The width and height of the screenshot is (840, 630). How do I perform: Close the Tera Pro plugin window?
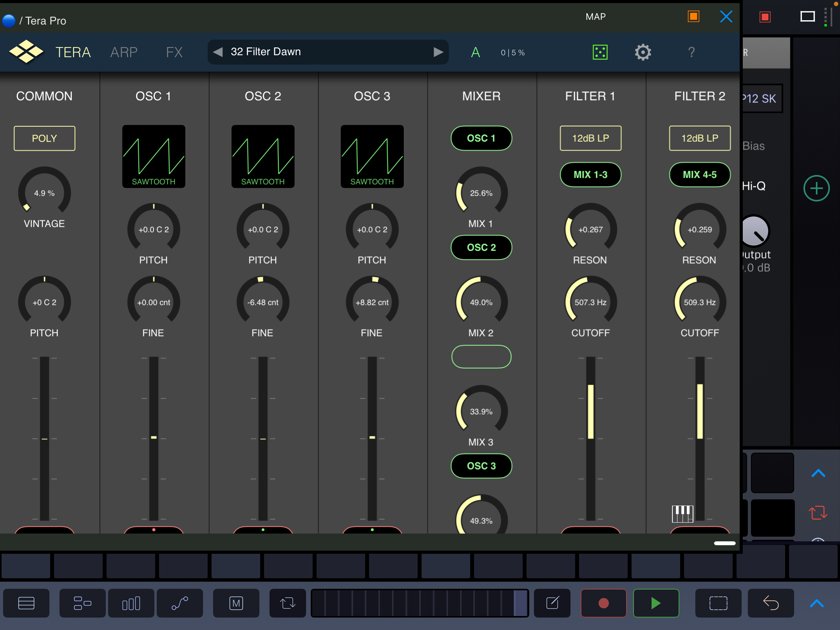pos(726,16)
